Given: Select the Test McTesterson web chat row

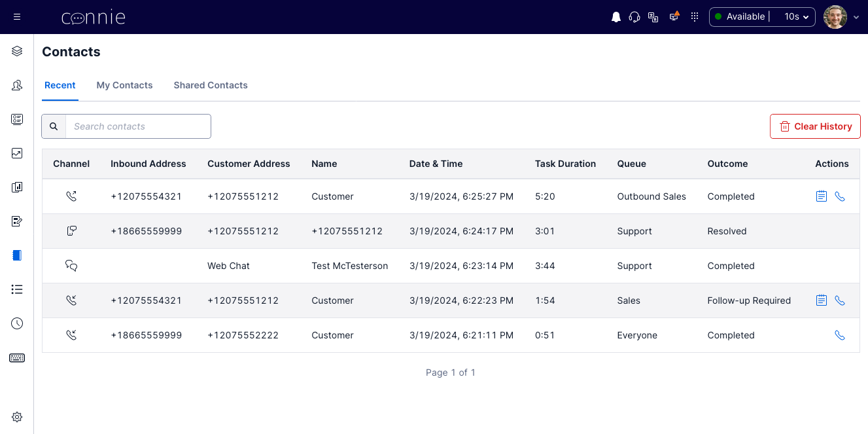Looking at the screenshot, I should point(451,266).
